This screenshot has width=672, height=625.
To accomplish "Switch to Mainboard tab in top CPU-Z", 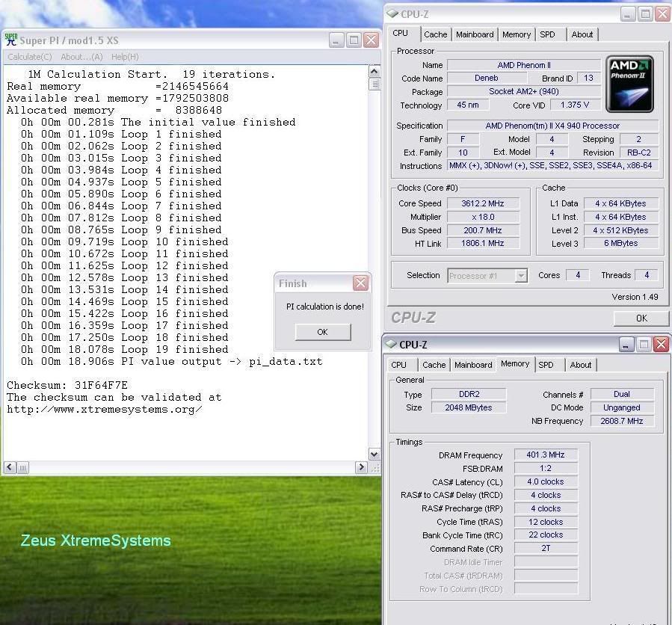I will (475, 34).
